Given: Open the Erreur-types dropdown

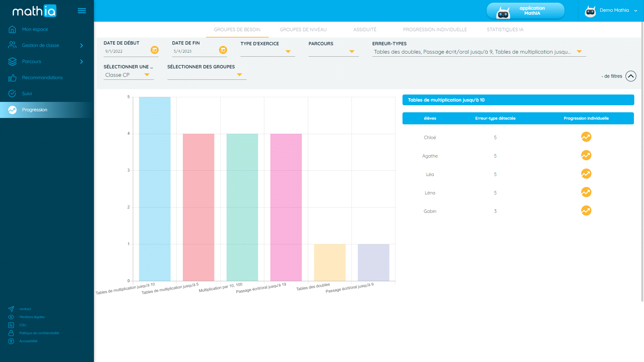Looking at the screenshot, I should click(x=579, y=52).
